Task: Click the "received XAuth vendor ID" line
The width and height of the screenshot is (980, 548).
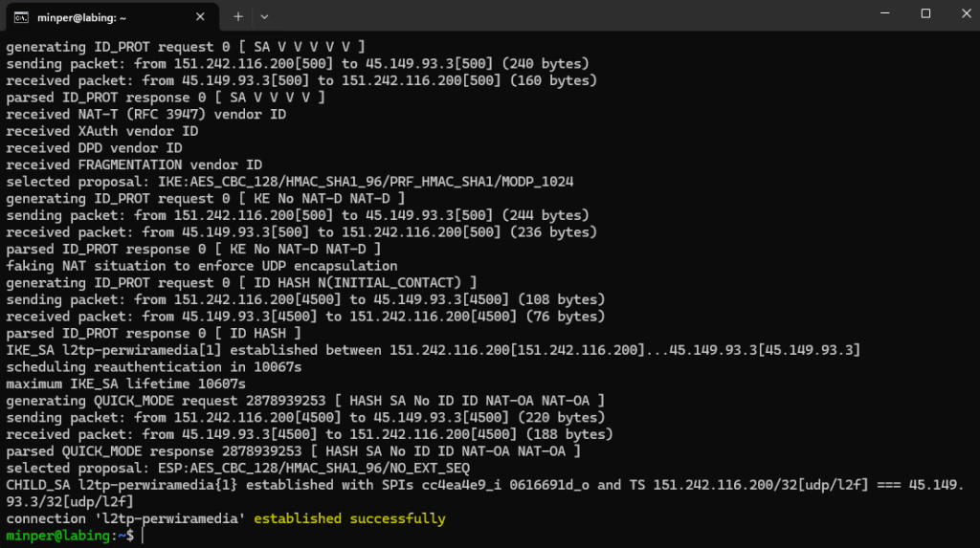Action: tap(102, 131)
